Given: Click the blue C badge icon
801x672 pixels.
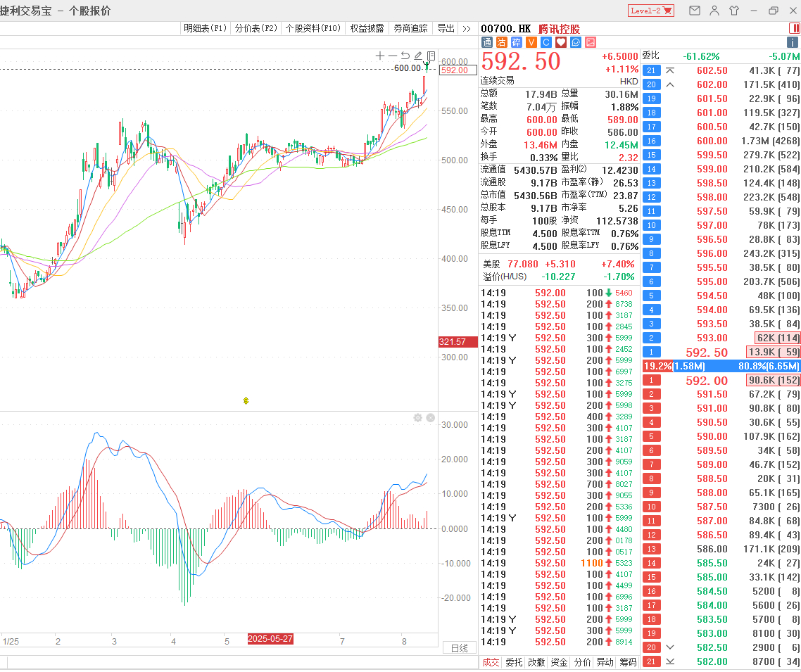Looking at the screenshot, I should (x=546, y=42).
